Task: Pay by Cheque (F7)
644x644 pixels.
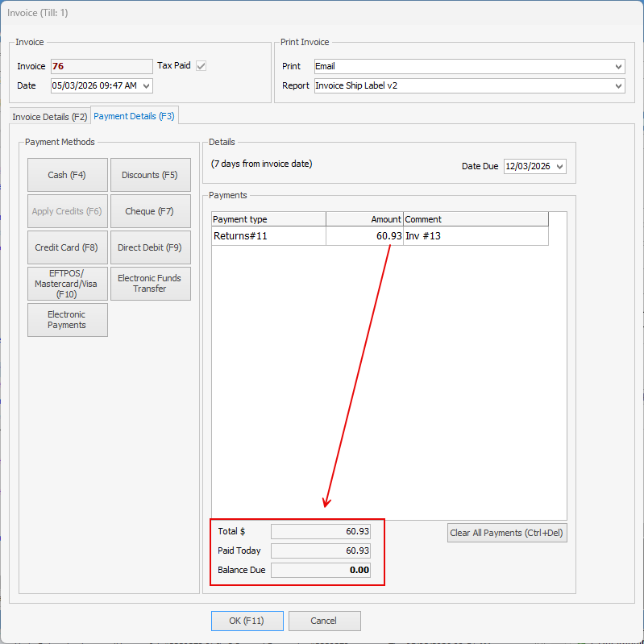Action: (151, 211)
